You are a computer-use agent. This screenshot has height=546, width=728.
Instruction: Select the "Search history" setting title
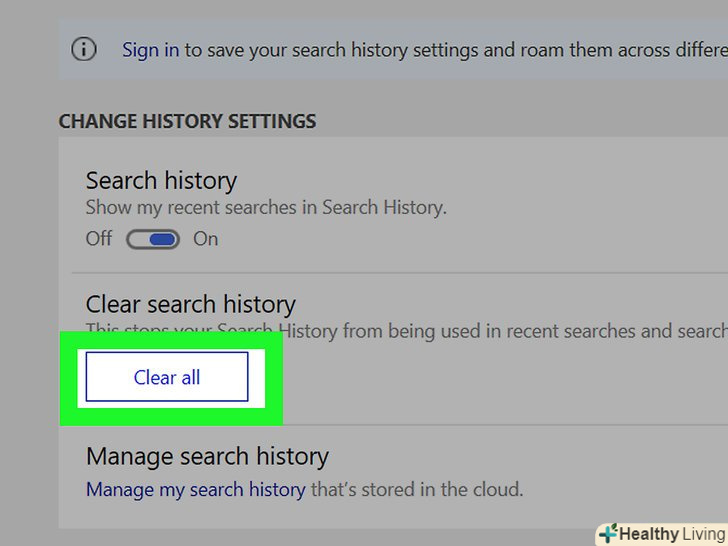161,181
